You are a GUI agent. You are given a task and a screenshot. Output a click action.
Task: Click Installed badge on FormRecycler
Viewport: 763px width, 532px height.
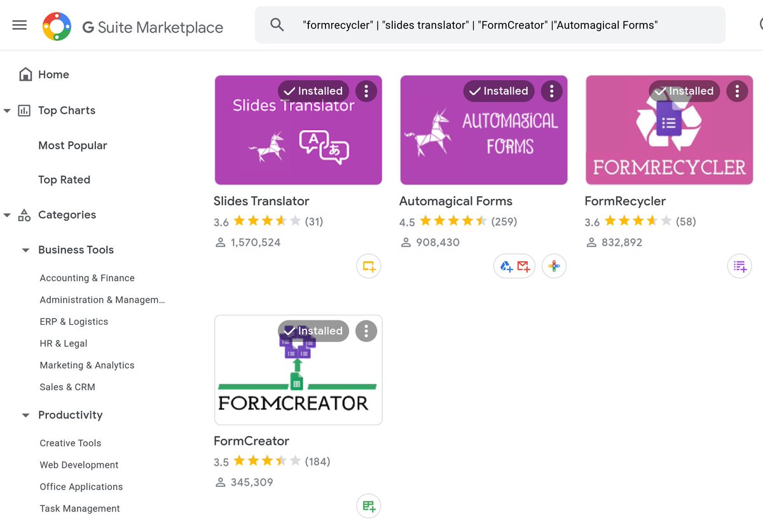click(685, 91)
